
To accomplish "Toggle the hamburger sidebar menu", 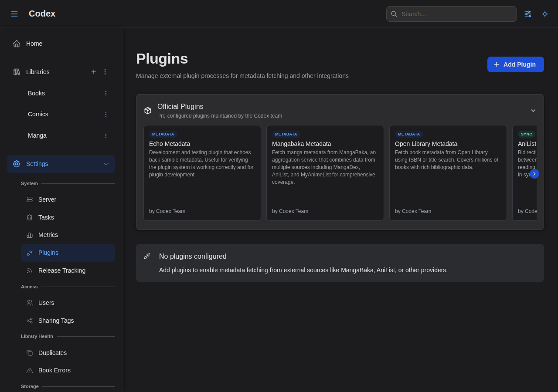I will [x=14, y=14].
